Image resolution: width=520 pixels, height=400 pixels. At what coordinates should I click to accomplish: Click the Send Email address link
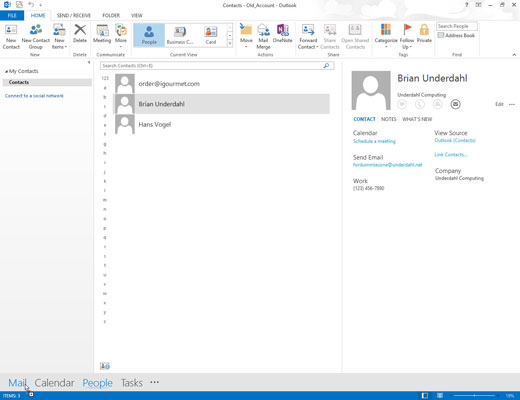[x=388, y=165]
